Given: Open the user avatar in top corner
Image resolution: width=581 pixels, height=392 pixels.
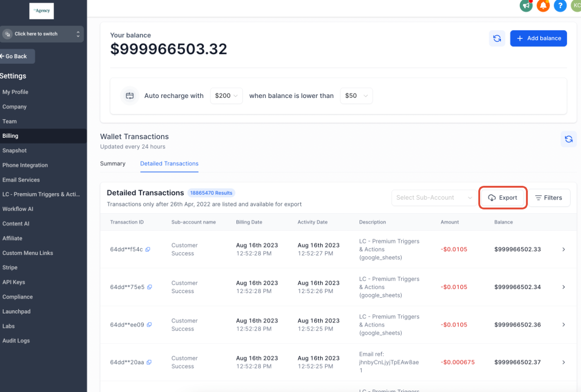Looking at the screenshot, I should coord(576,6).
